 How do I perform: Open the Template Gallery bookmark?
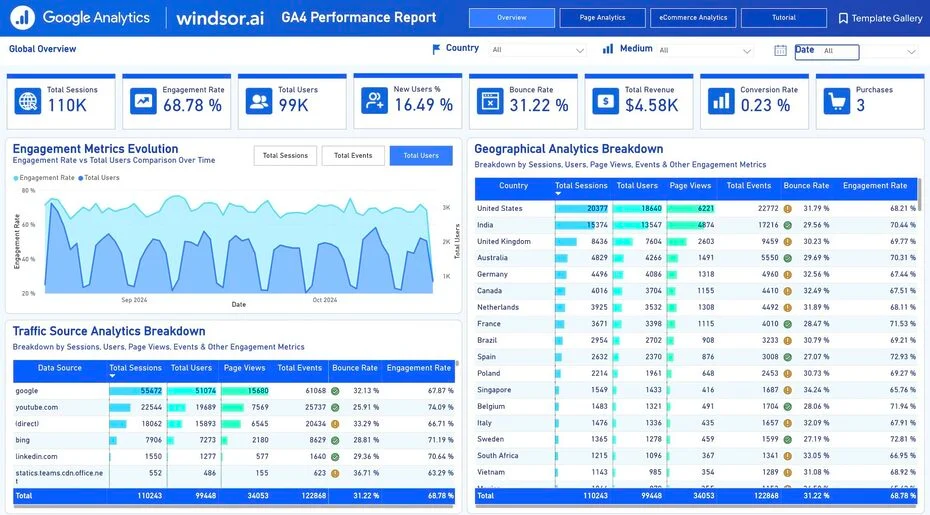(880, 18)
